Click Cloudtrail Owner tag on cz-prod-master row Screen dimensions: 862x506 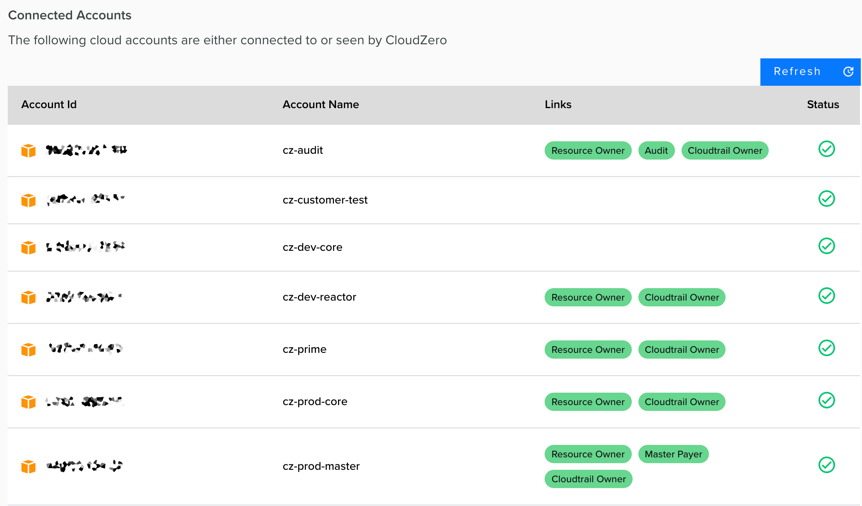[588, 479]
